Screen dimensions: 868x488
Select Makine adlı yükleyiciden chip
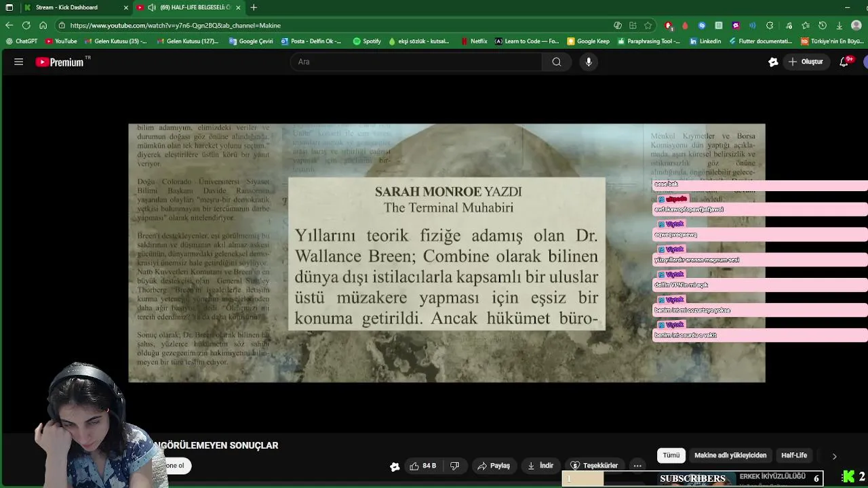coord(730,455)
